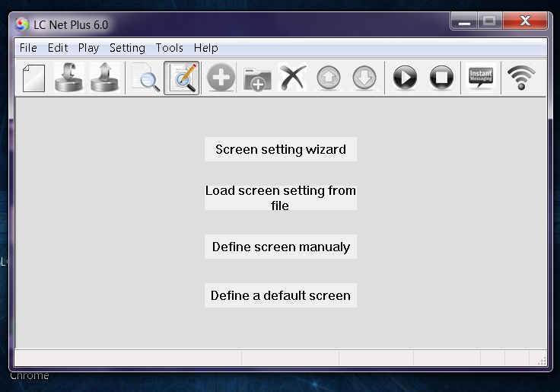Click the X delete icon in toolbar
Screen dimensions: 560x392
point(292,77)
